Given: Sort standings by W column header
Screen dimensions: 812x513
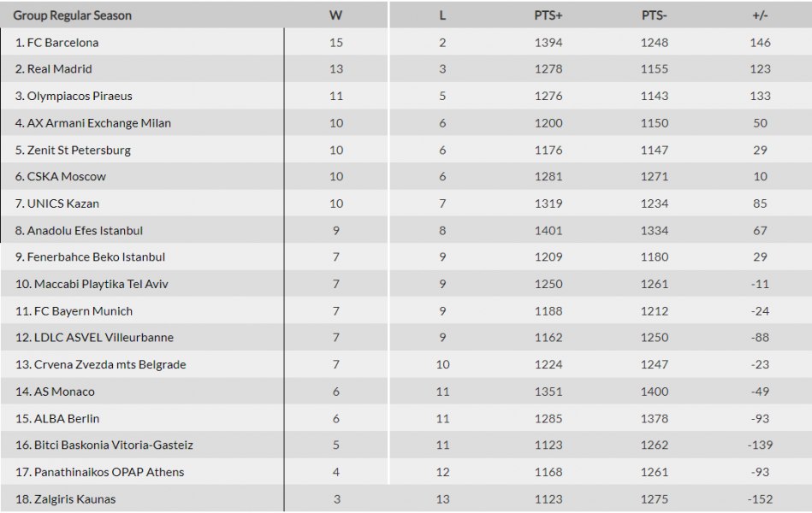Looking at the screenshot, I should [335, 15].
